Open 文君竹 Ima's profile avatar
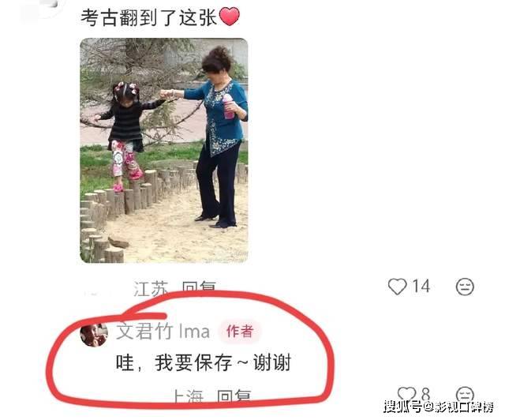The width and height of the screenshot is (505, 420). click(94, 335)
